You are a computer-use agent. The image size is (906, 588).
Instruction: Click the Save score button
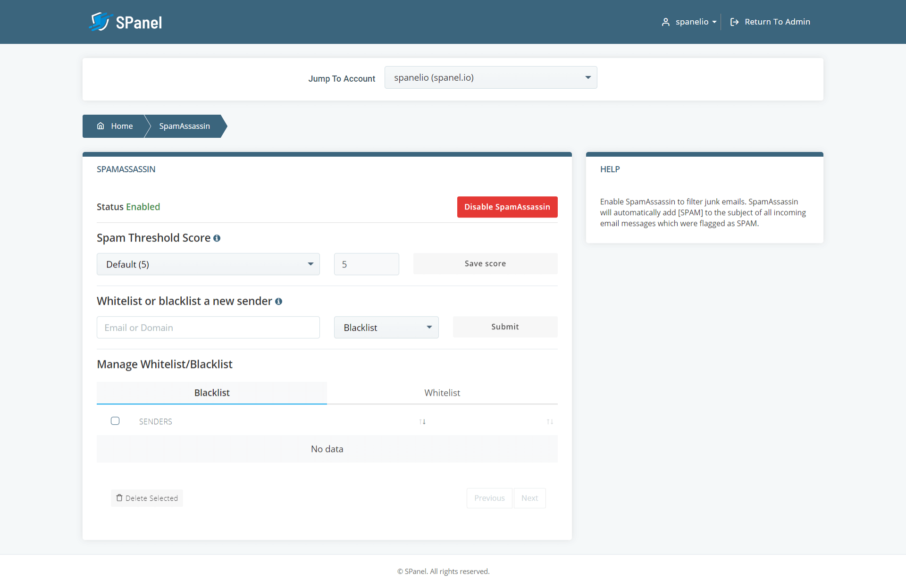[485, 263]
